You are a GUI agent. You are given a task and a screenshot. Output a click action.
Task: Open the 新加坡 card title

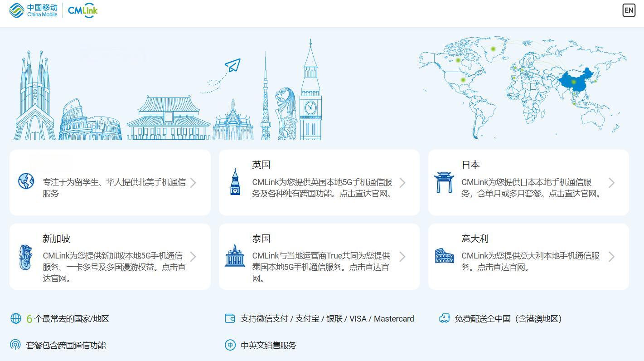(x=57, y=239)
